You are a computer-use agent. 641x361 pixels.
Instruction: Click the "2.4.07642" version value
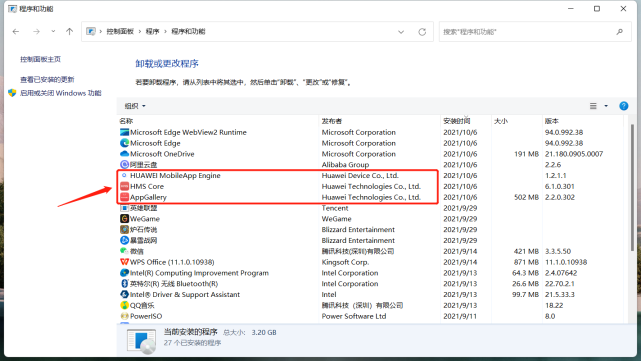pos(560,273)
